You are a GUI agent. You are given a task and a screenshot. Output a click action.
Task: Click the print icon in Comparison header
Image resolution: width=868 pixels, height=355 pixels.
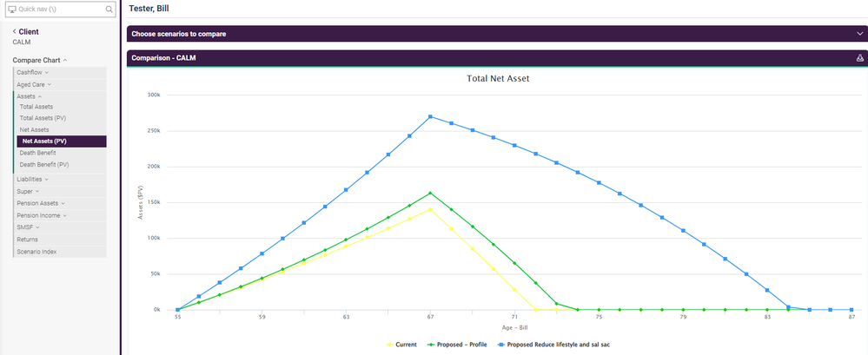(859, 58)
